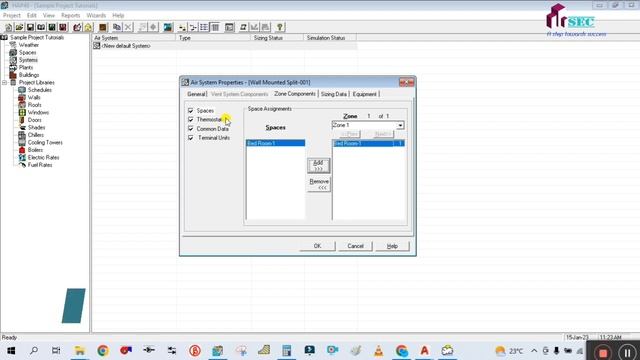The height and width of the screenshot is (360, 640).
Task: Toggle the Terminal Units checkbox
Action: (191, 138)
